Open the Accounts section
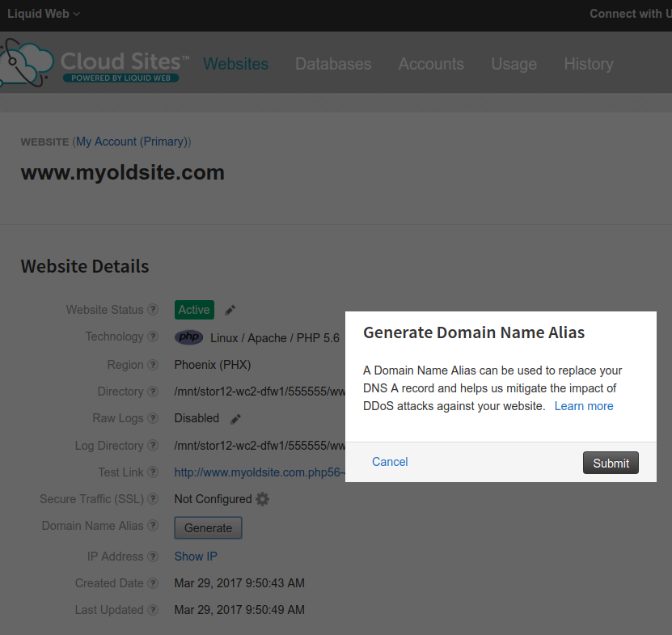The width and height of the screenshot is (672, 635). (431, 64)
